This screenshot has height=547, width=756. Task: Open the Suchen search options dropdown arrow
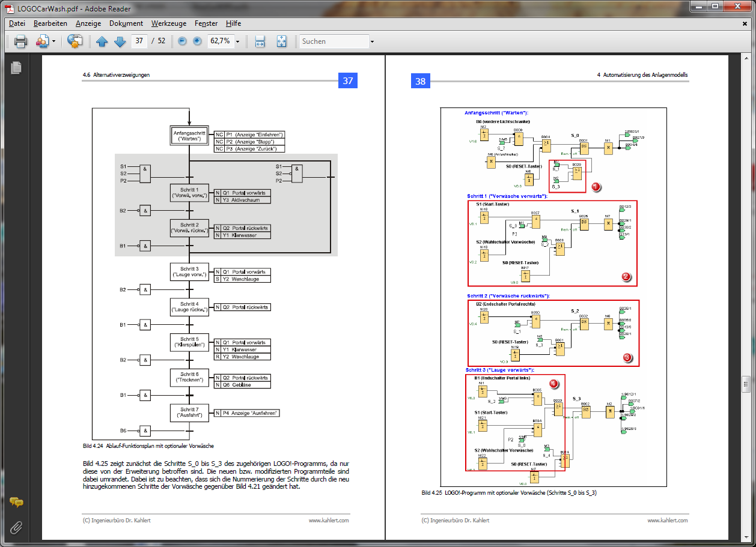[x=372, y=41]
